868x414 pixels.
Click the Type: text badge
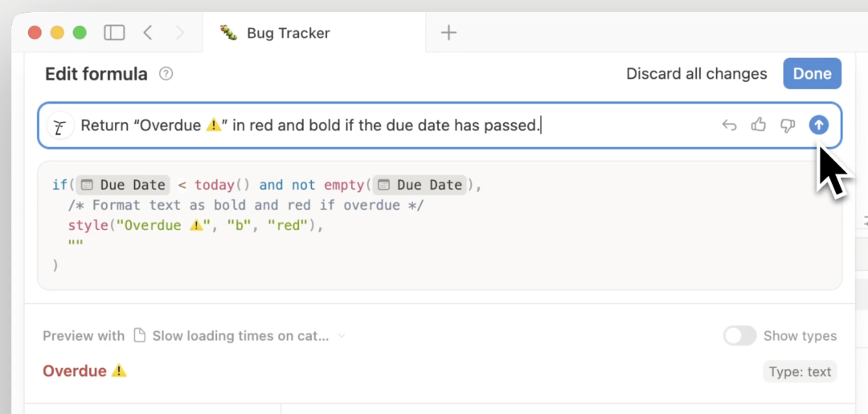[800, 371]
